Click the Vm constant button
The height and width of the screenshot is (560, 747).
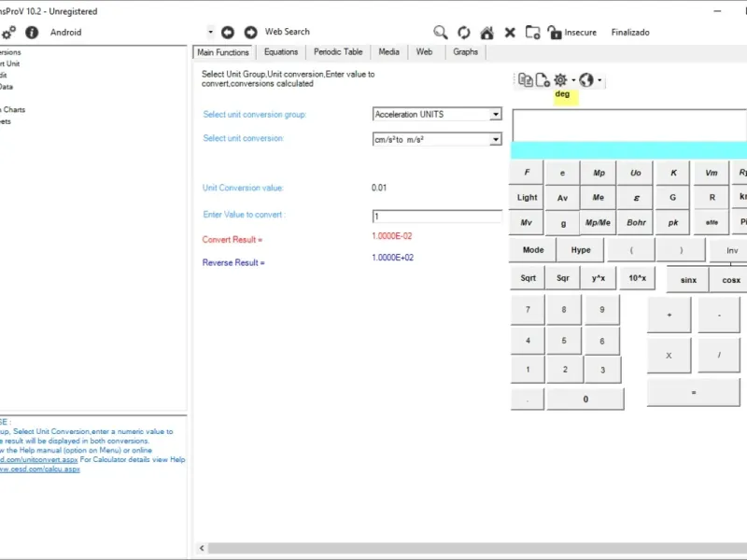712,173
